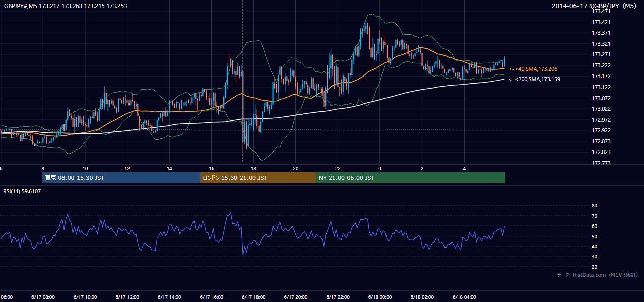Click RSI scale value 70

tap(594, 216)
